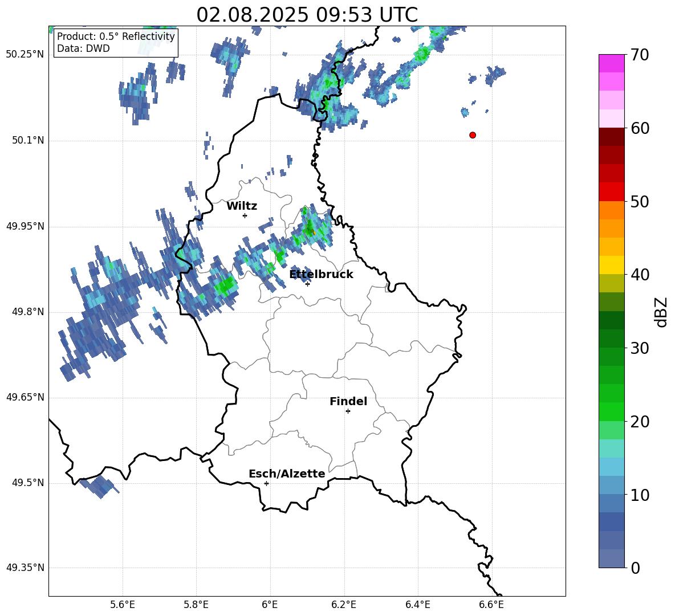The width and height of the screenshot is (675, 616).
Task: Click the colorbar value 40
Action: point(640,275)
